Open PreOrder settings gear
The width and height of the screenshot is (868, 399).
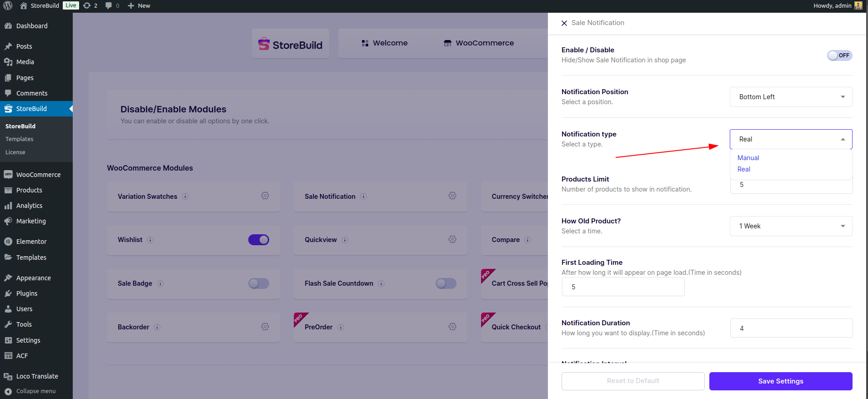click(x=452, y=327)
